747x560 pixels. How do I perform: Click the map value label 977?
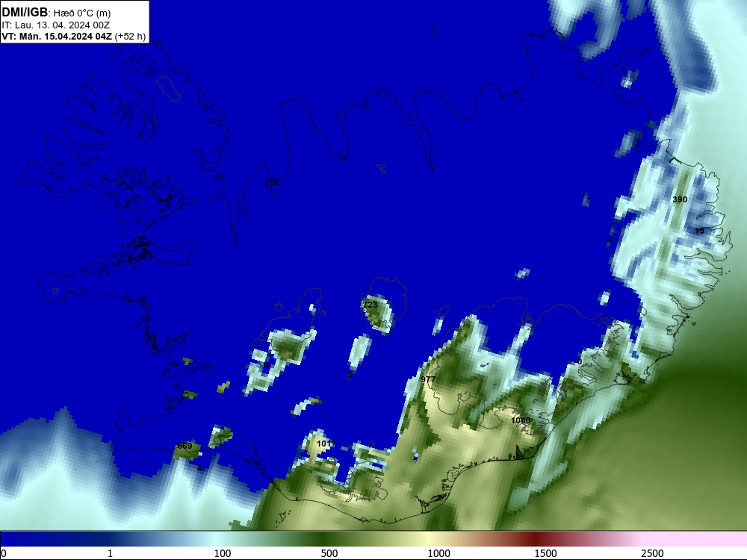[428, 379]
